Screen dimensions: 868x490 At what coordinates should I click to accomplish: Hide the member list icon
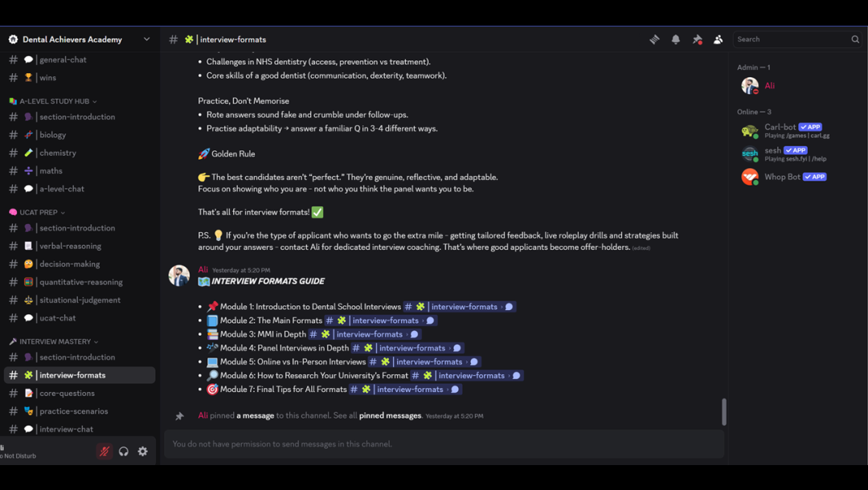click(x=718, y=39)
